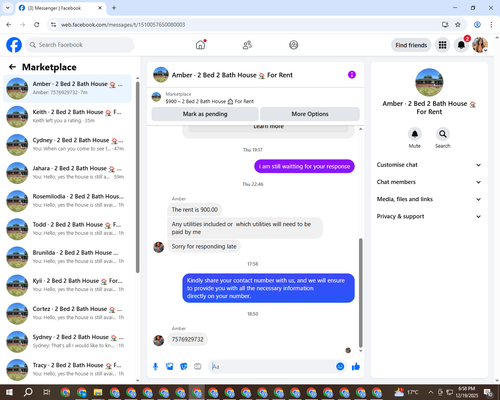Go back using the Marketplace arrow
Viewport: 500px width, 400px height.
[x=12, y=67]
